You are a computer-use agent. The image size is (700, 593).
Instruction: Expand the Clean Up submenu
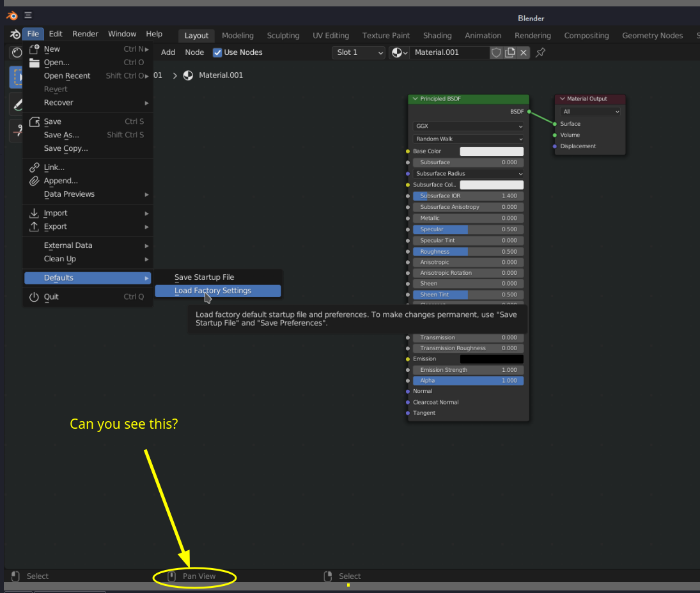[88, 259]
